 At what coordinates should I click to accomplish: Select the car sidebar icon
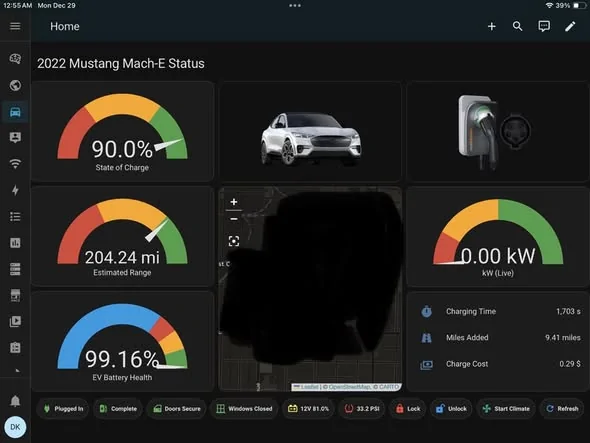[x=15, y=112]
